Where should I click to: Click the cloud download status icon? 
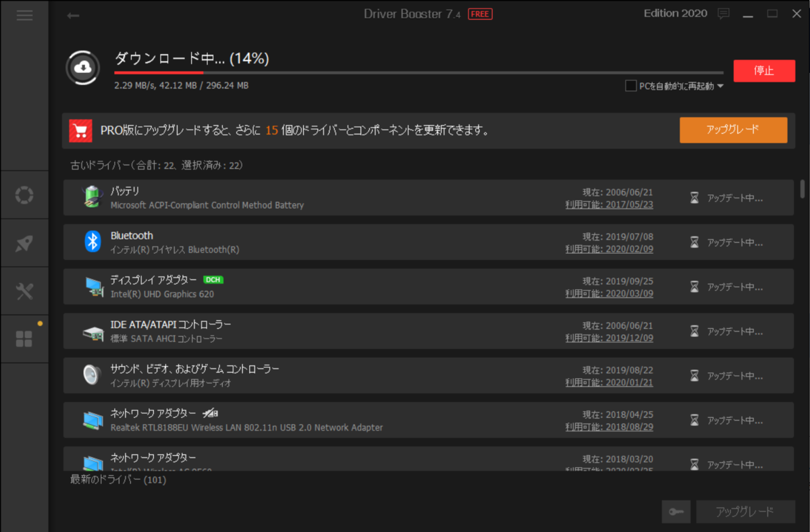pos(82,67)
